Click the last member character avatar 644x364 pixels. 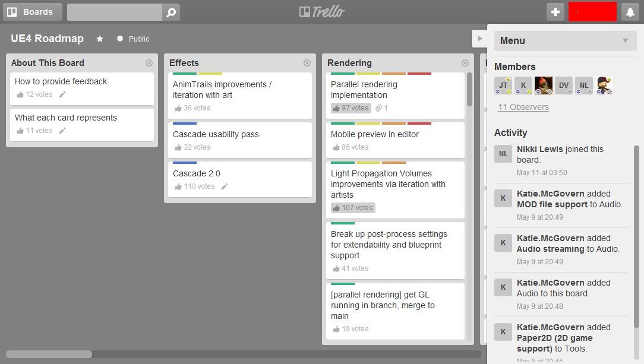[604, 86]
